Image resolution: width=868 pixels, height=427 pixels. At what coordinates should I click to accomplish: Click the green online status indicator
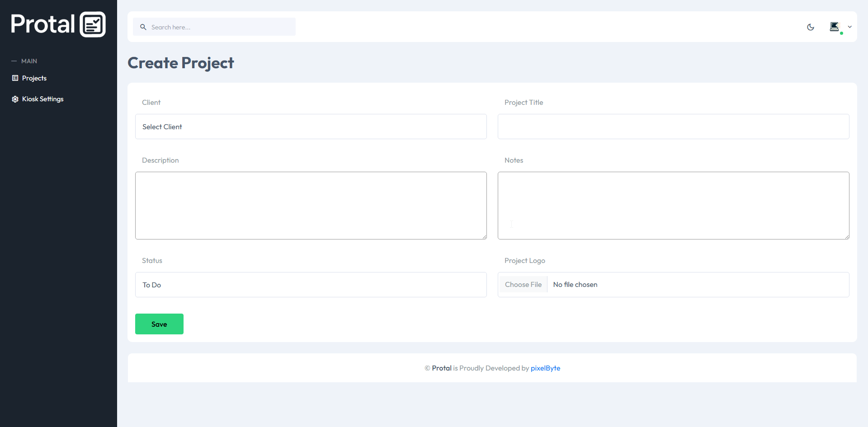point(841,33)
